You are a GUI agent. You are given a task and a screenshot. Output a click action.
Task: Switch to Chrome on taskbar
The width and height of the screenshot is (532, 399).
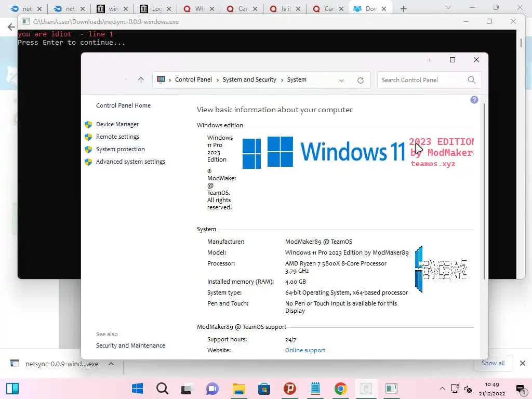coord(340,389)
